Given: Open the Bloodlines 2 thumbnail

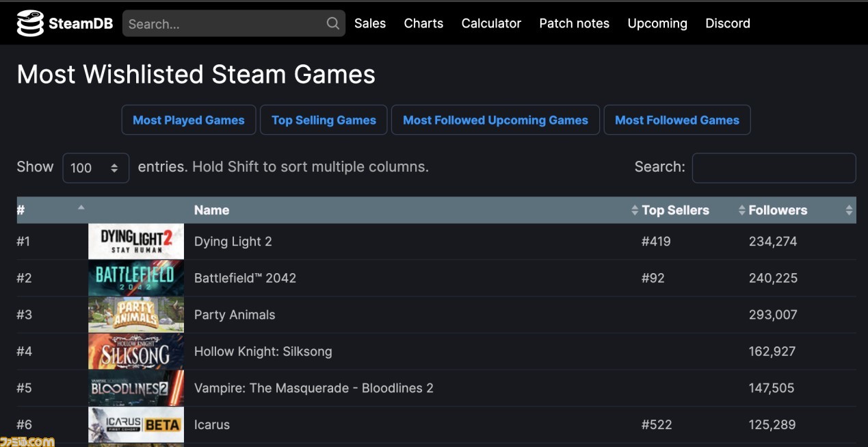Looking at the screenshot, I should point(136,388).
